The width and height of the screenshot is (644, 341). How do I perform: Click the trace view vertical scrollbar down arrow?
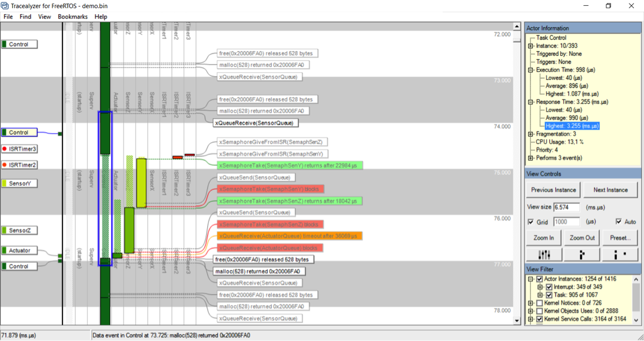coord(517,321)
